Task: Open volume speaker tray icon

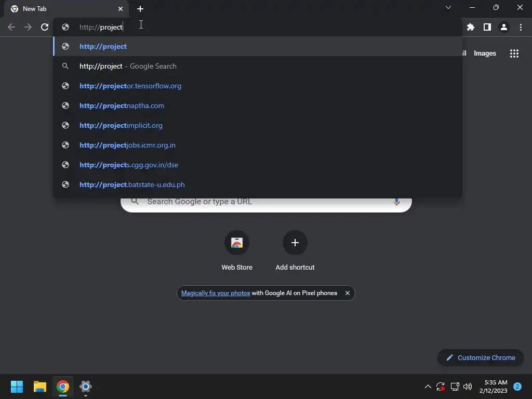Action: click(x=468, y=387)
